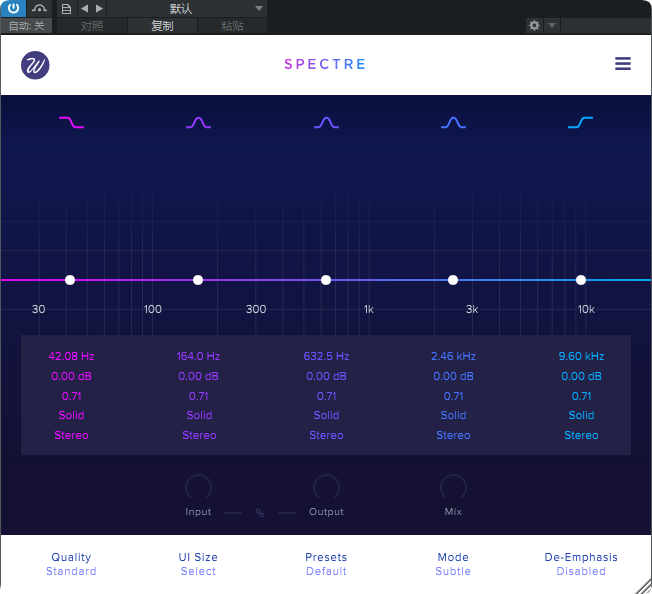This screenshot has width=652, height=594.
Task: Click the 0.71 Q value under 164.0 Hz
Action: point(198,396)
